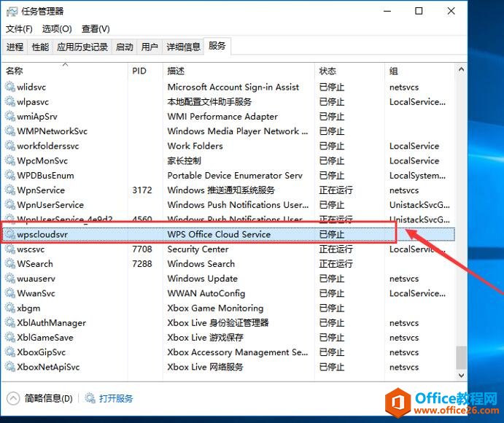This screenshot has width=504, height=423.
Task: Click the gear icon beside XboxNetApiSvc
Action: pyautogui.click(x=10, y=367)
